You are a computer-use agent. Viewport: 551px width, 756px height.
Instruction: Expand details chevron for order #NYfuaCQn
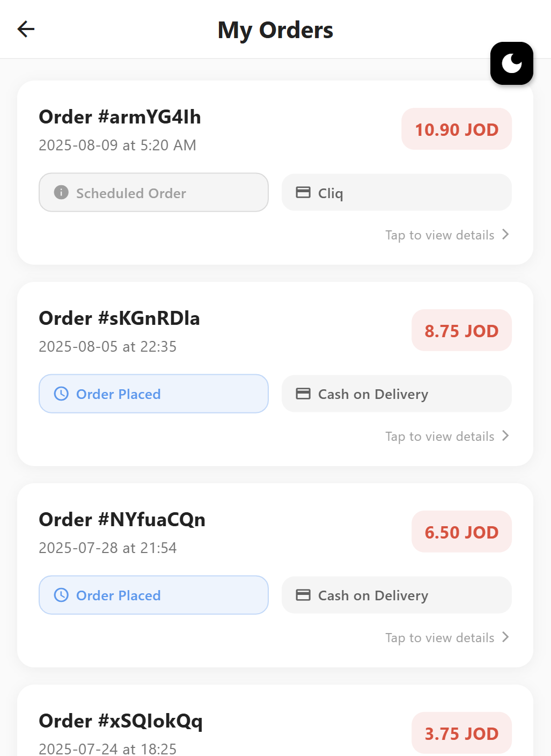pyautogui.click(x=505, y=637)
